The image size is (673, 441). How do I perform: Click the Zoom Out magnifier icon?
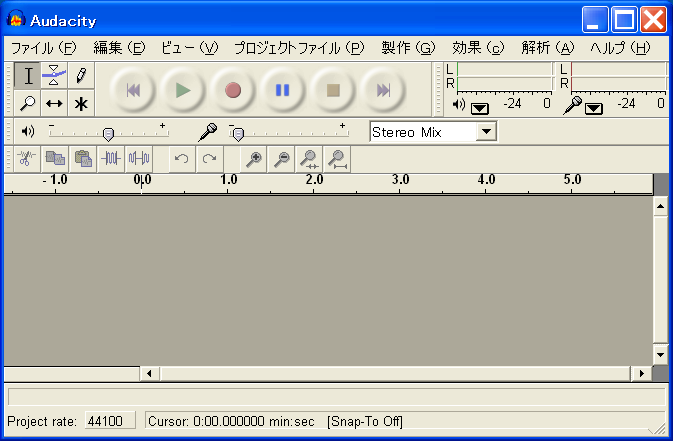tap(282, 159)
